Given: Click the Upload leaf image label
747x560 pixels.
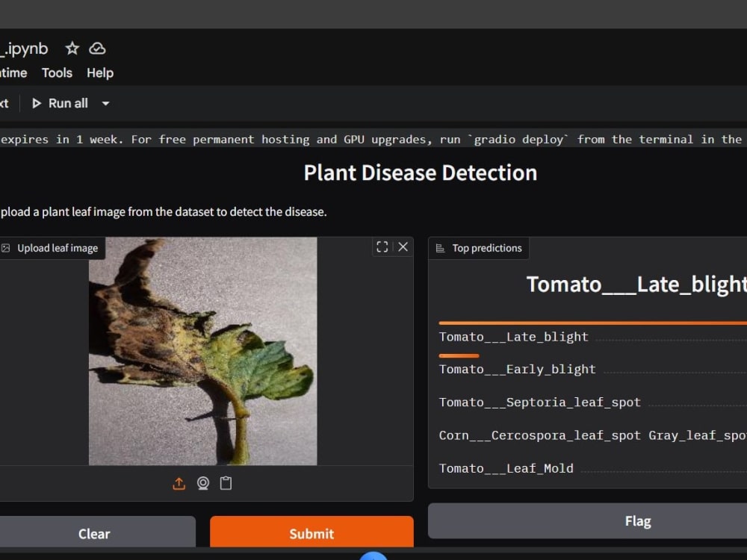Looking at the screenshot, I should pos(58,248).
